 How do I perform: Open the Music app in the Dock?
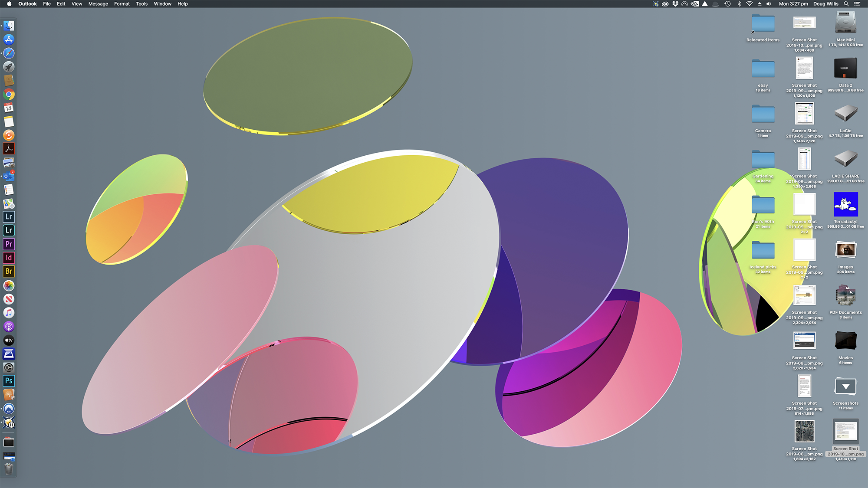(9, 313)
